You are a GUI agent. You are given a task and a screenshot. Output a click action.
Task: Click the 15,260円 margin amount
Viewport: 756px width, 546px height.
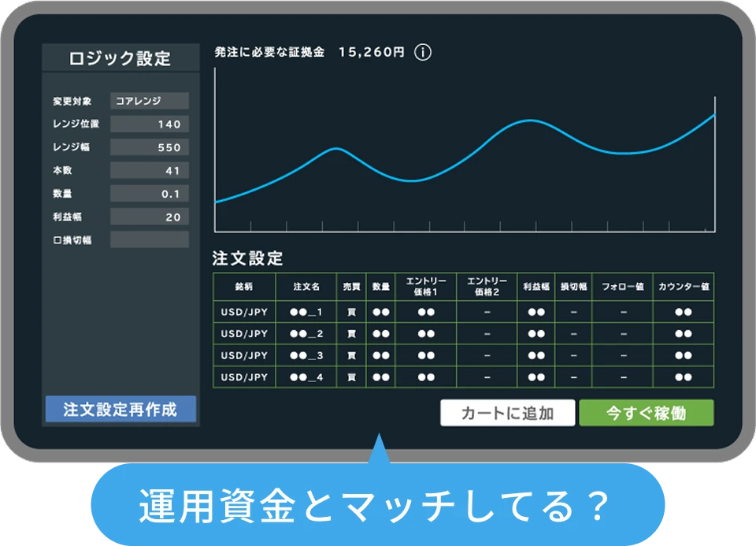tap(371, 52)
